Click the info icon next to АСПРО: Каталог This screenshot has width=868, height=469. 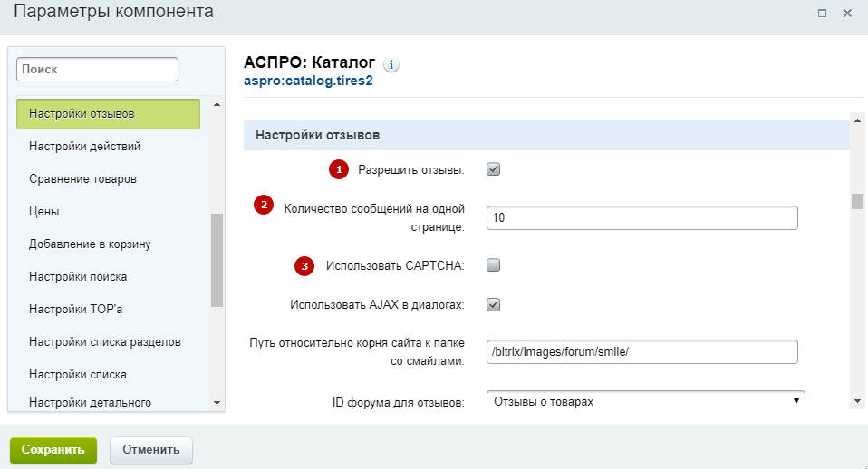click(x=391, y=64)
